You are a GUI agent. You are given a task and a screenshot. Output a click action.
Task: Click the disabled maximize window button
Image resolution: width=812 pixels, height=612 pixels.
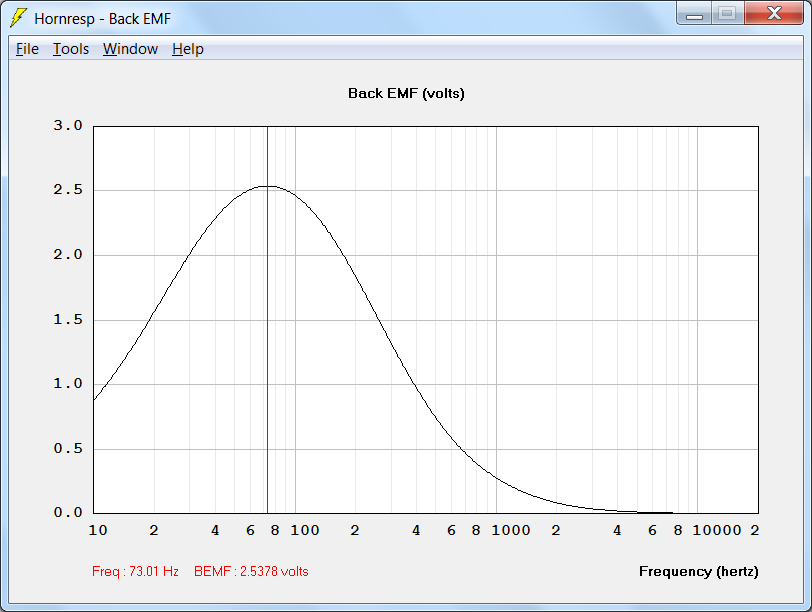tap(728, 13)
